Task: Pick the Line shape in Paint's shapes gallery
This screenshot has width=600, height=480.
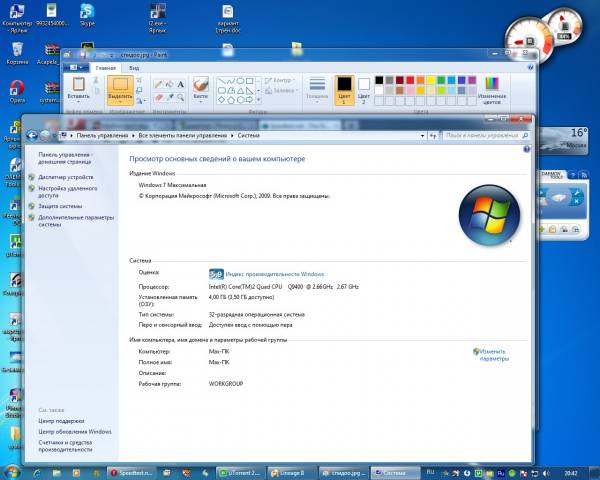Action: (222, 81)
